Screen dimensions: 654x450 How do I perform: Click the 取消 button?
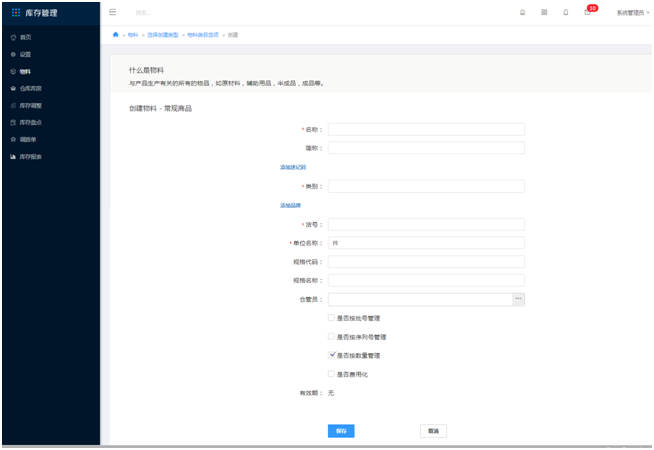(x=433, y=431)
